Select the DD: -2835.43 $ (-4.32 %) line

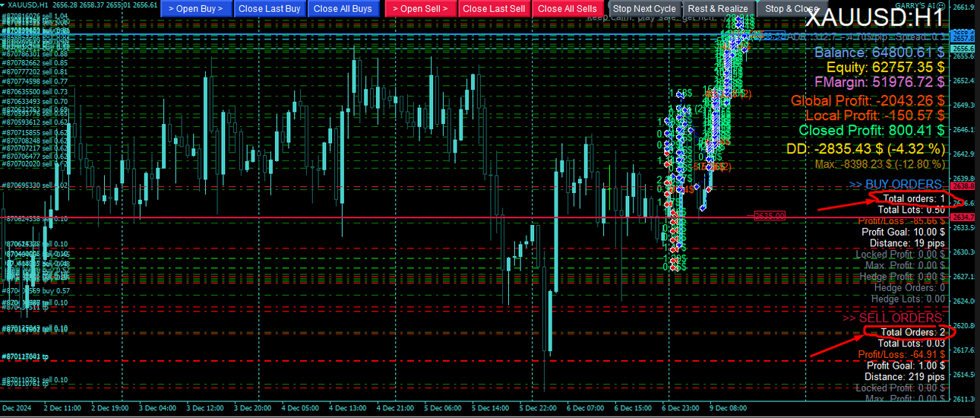point(866,148)
